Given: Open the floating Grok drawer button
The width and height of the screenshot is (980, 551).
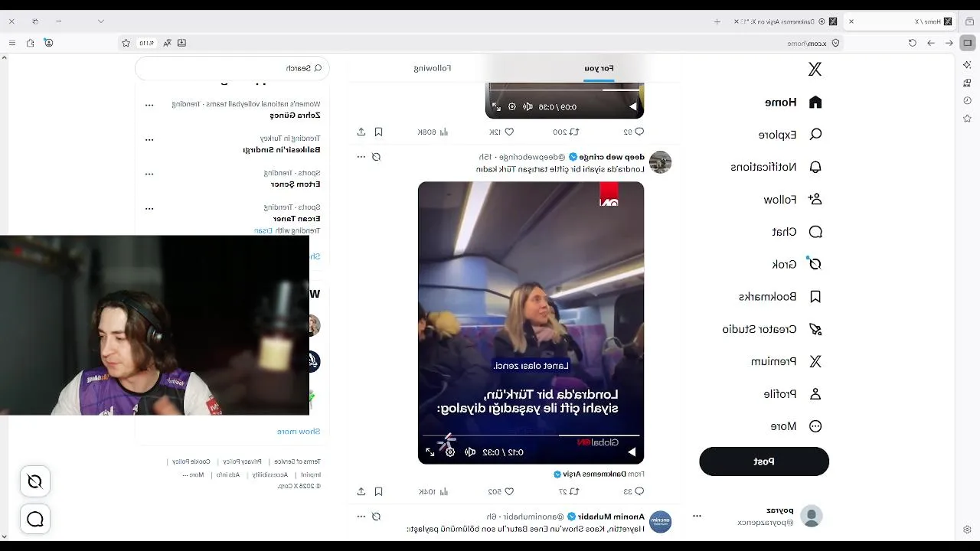Looking at the screenshot, I should tap(35, 481).
